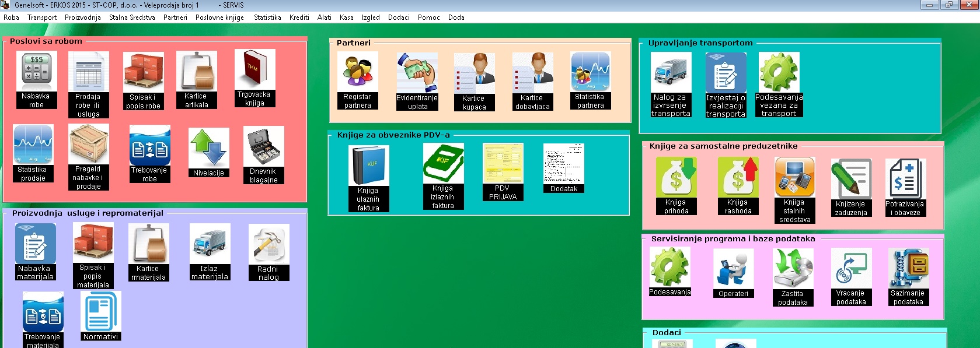The width and height of the screenshot is (980, 348).
Task: Open the Poslovne knjige menu
Action: (219, 17)
